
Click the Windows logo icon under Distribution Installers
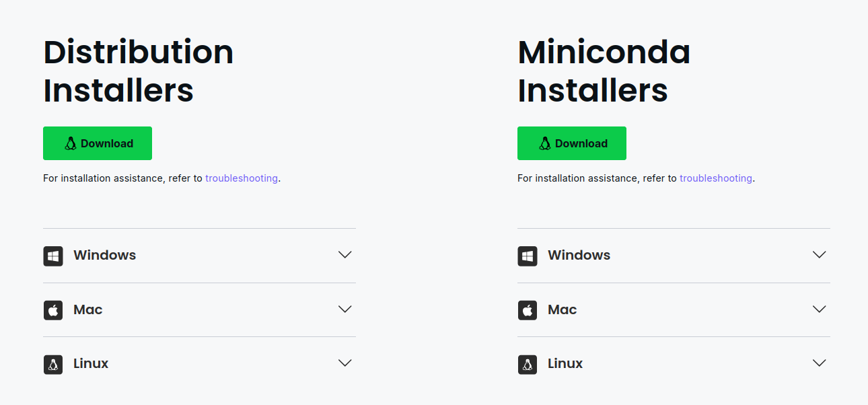coord(53,256)
